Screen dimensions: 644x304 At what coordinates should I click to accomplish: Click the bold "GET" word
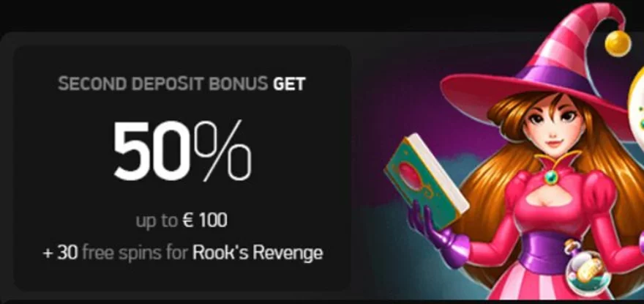(290, 84)
